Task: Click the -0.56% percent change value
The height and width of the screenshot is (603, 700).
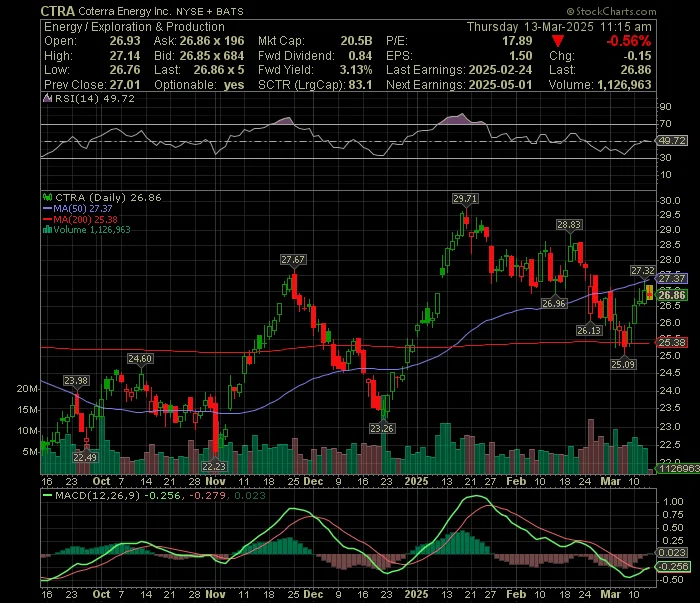Action: tap(629, 42)
